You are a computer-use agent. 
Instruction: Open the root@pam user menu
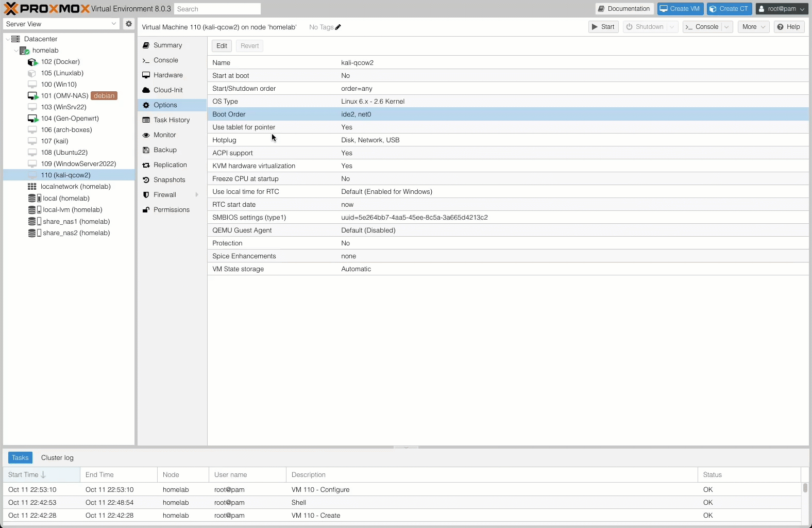point(782,9)
